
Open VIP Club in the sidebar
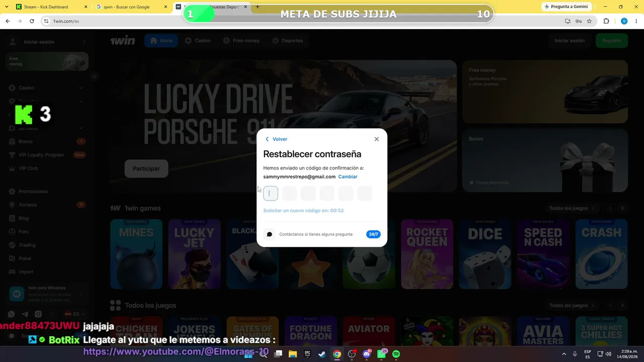pos(46,168)
